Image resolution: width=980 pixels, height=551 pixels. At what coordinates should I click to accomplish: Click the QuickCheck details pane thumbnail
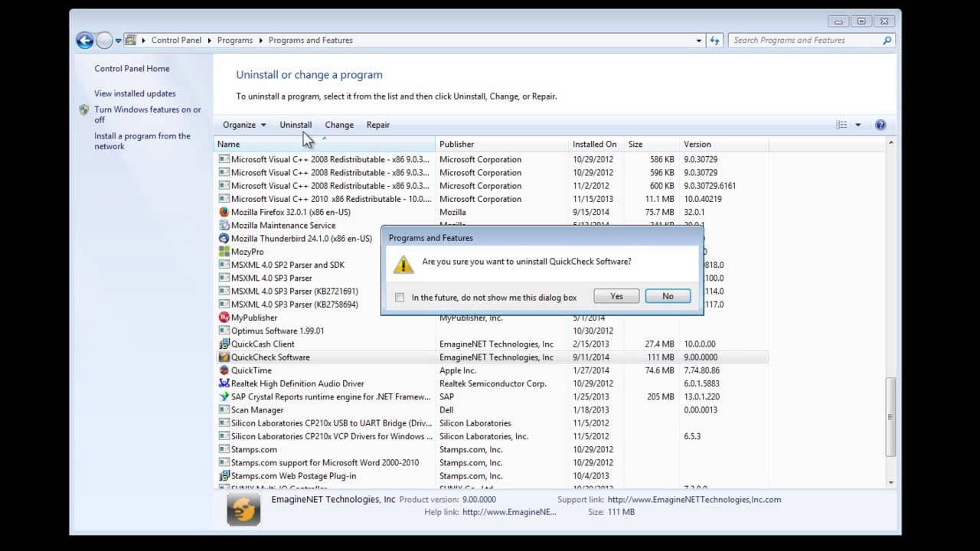coord(243,510)
